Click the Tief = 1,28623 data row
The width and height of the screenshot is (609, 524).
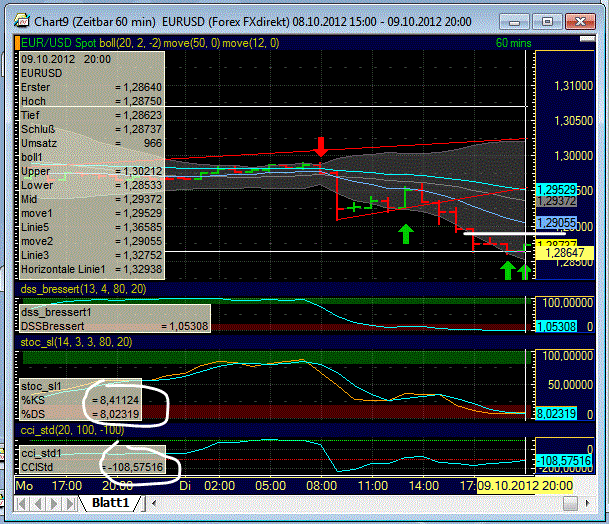click(91, 115)
